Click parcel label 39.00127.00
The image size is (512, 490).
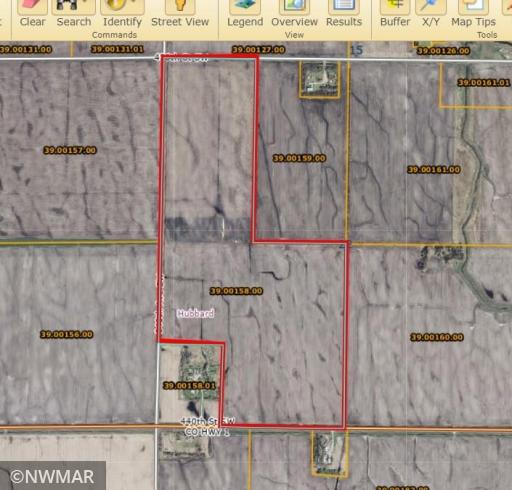(259, 50)
